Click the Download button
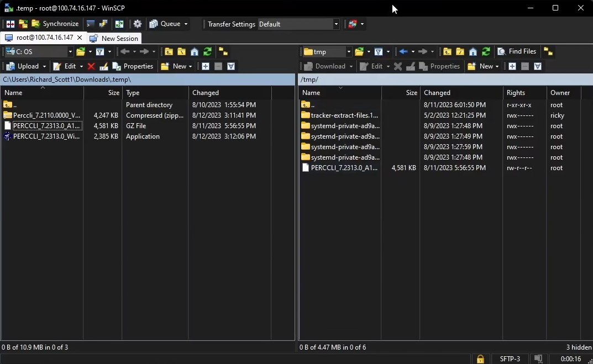 click(x=328, y=66)
